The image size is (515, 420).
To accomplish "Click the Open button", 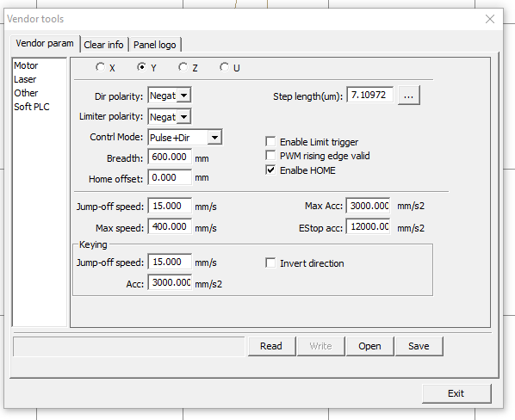I will (369, 346).
